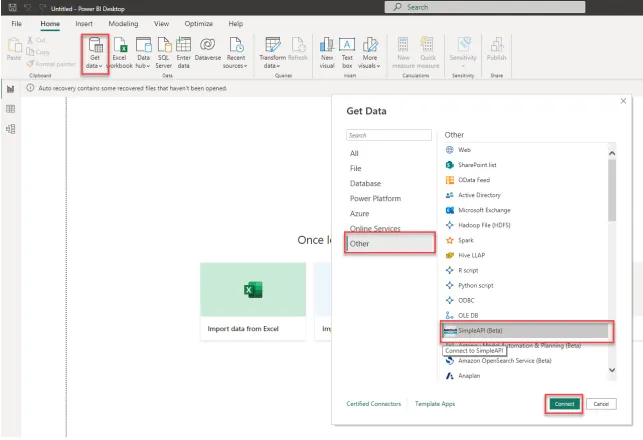Switch to Report view in the sidebar

click(x=11, y=89)
